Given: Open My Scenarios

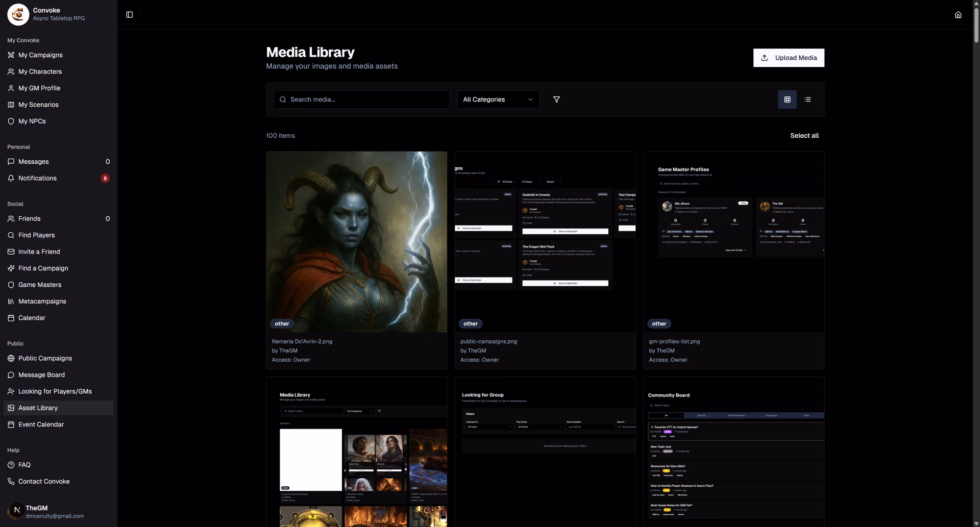Looking at the screenshot, I should pos(38,105).
